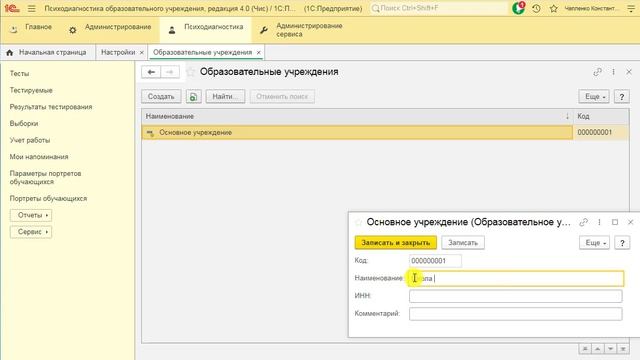This screenshot has width=640, height=360.
Task: Click the Код input field
Action: [x=435, y=261]
